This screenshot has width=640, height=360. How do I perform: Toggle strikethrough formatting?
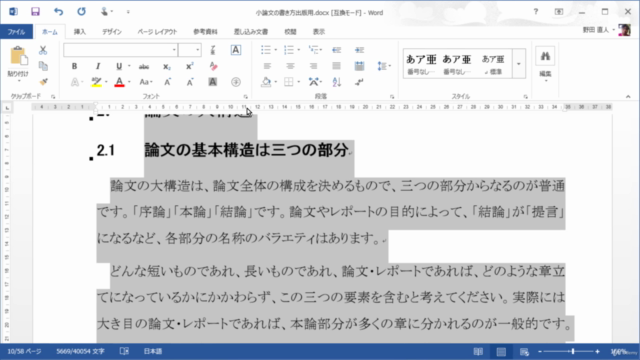(x=144, y=66)
